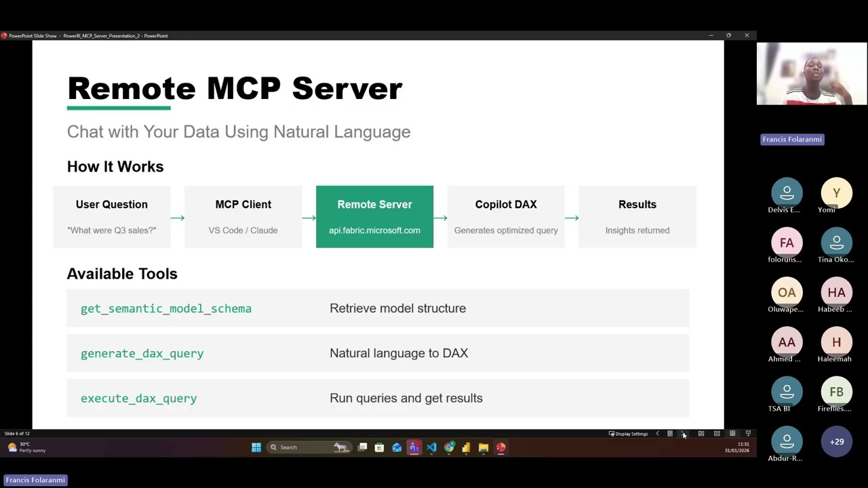
Task: Select participant Tina Oko avatar
Action: pos(836,243)
